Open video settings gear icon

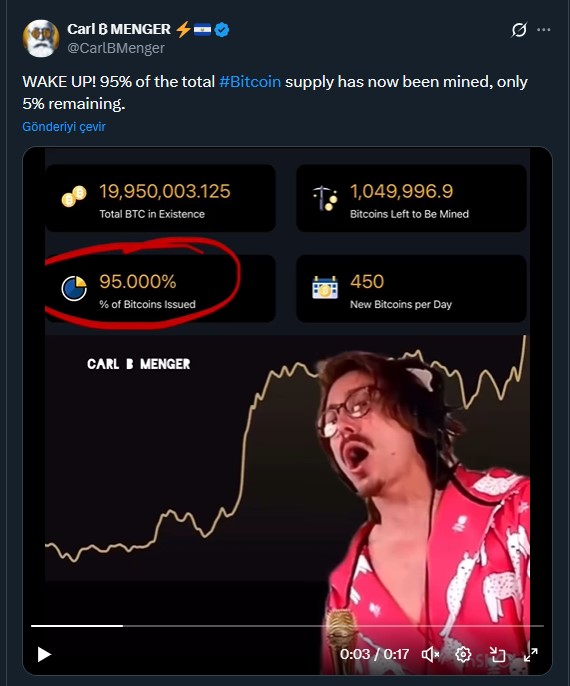pos(463,654)
